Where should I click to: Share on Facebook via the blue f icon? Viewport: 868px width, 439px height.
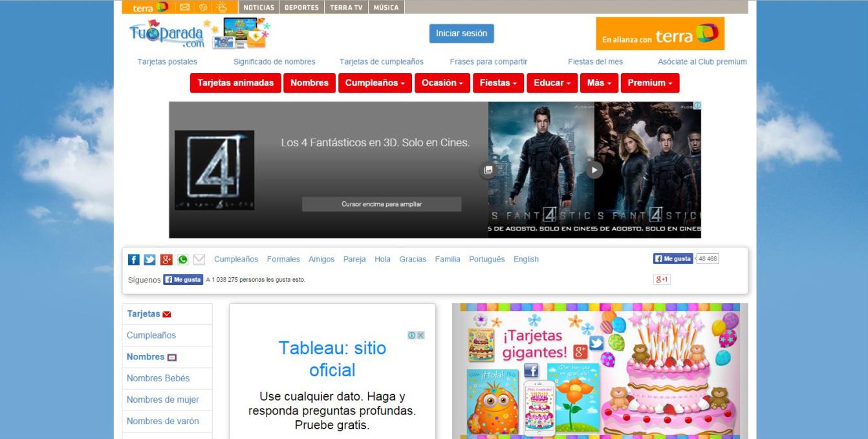[x=134, y=260]
